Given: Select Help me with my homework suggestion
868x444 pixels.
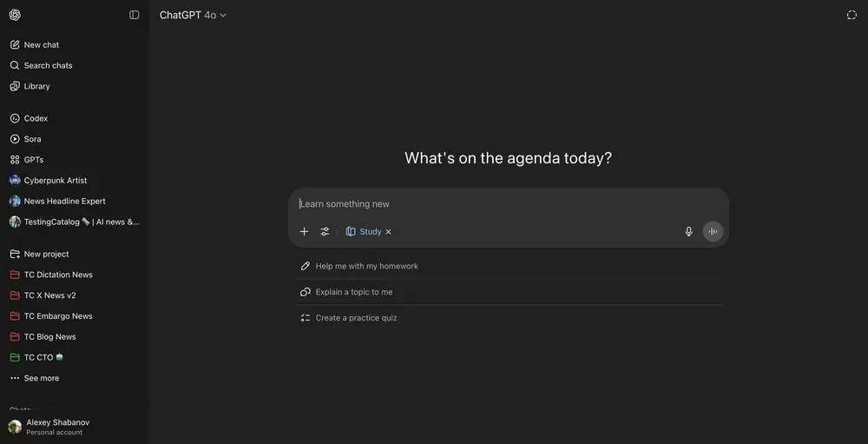Looking at the screenshot, I should [366, 267].
